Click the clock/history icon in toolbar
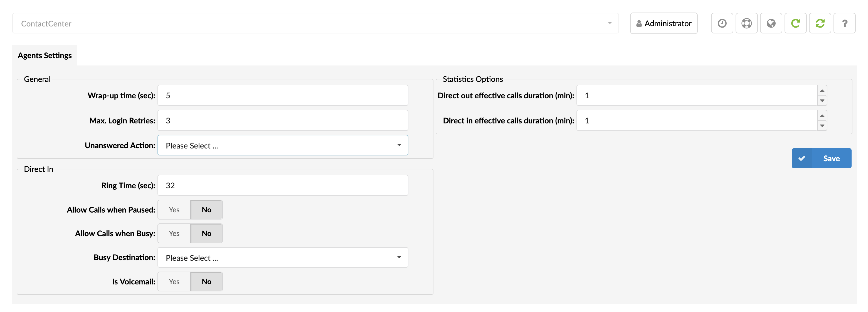 pyautogui.click(x=722, y=23)
